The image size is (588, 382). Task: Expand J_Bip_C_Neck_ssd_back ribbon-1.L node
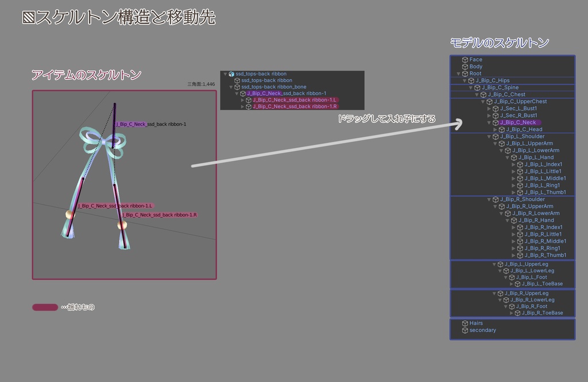tap(243, 100)
